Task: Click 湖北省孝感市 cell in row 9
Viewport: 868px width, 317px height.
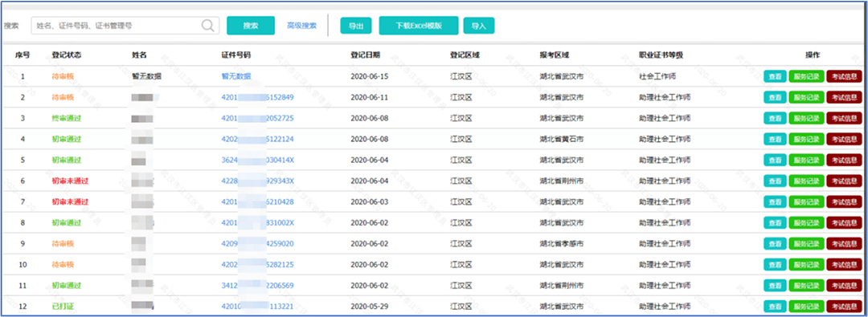Action: pos(561,243)
